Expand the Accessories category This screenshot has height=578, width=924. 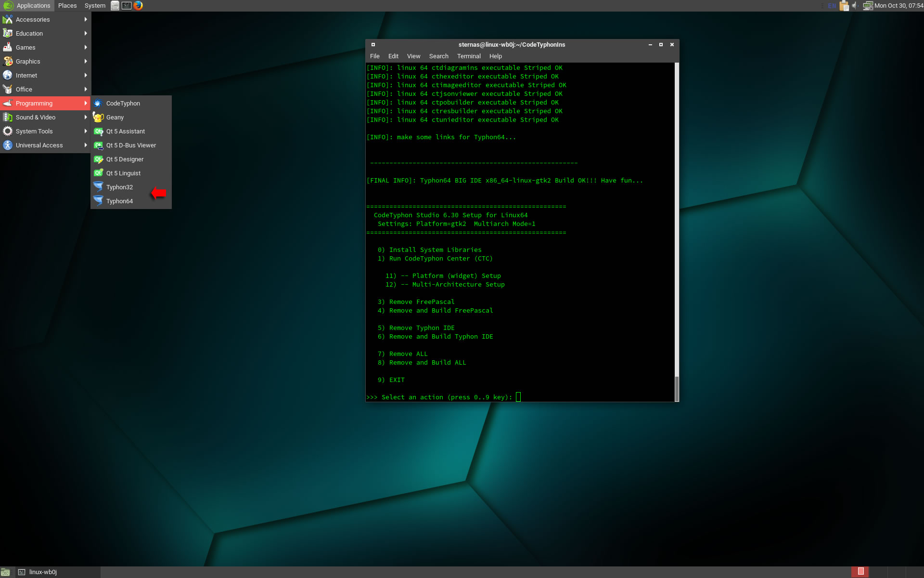(45, 19)
